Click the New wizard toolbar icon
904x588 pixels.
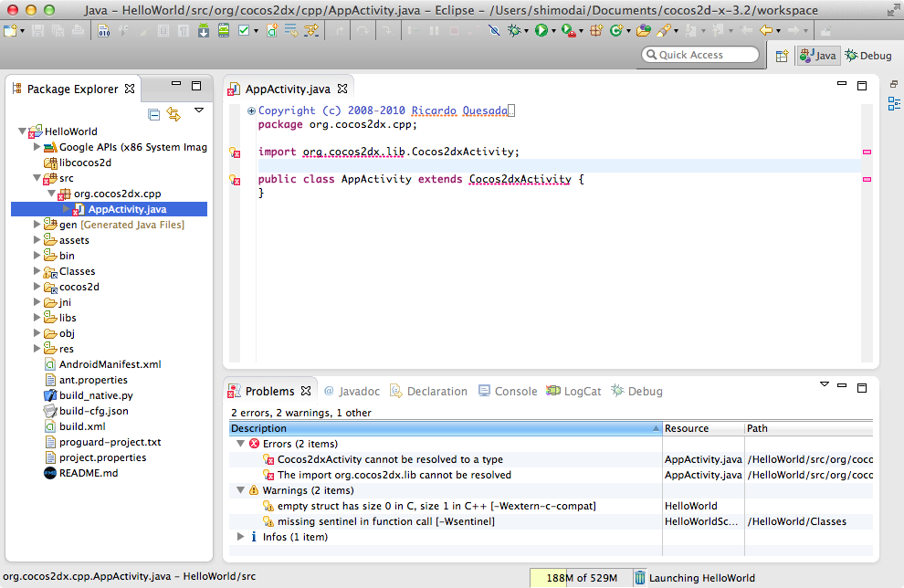10,30
